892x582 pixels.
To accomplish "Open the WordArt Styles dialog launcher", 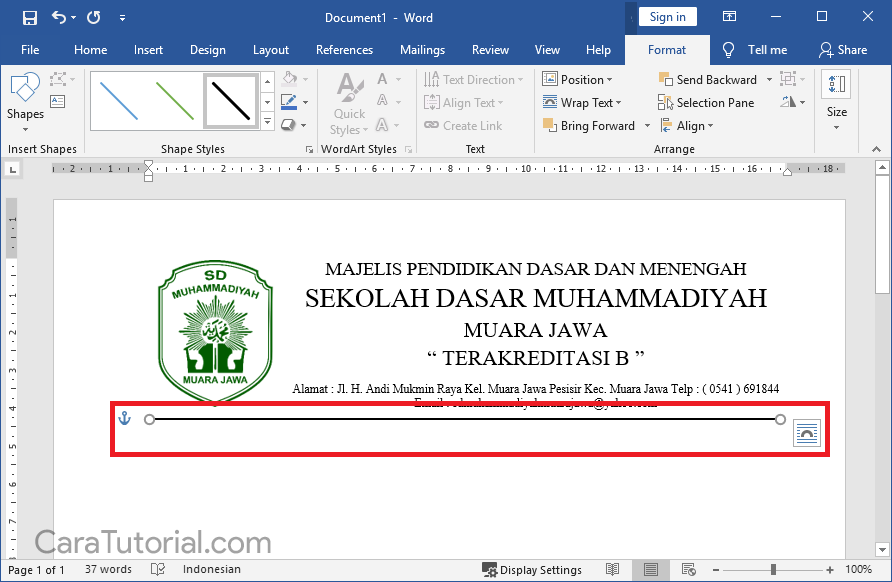I will (408, 149).
